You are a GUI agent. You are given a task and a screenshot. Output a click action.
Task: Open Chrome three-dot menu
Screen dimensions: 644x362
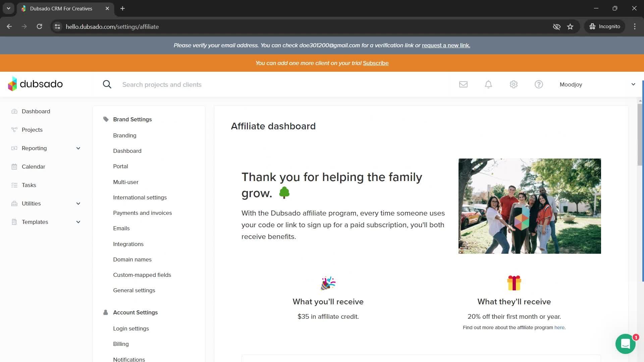tap(635, 26)
